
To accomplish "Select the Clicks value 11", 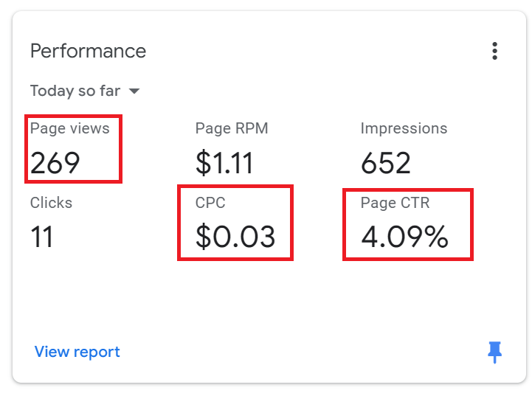I will [42, 237].
